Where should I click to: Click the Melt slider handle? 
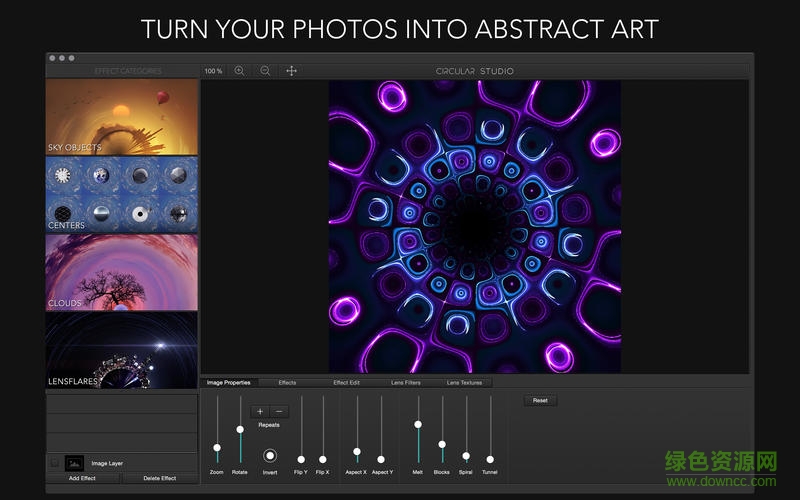point(418,425)
